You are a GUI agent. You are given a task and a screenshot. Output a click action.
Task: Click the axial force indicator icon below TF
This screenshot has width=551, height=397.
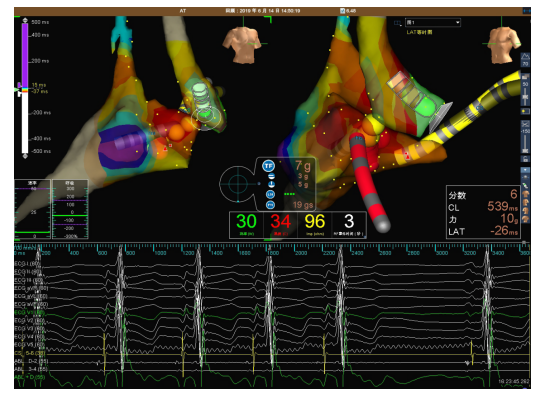pos(271,176)
